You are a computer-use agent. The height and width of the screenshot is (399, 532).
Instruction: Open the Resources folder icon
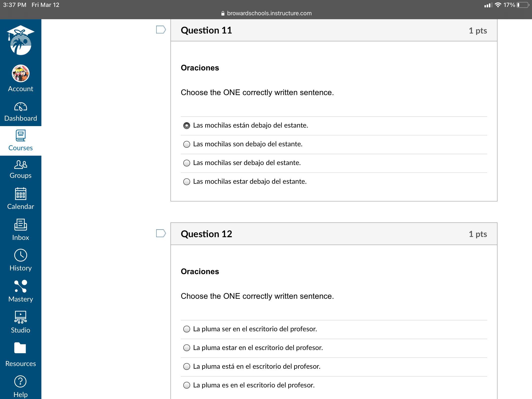coord(20,348)
